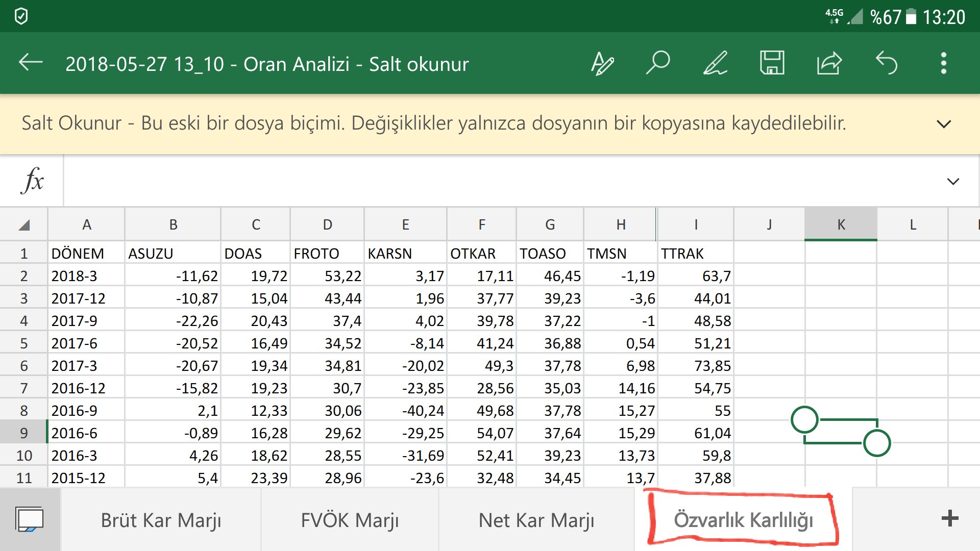Viewport: 980px width, 551px height.
Task: Open the sheet view icon at bottom-left
Action: coord(29,519)
